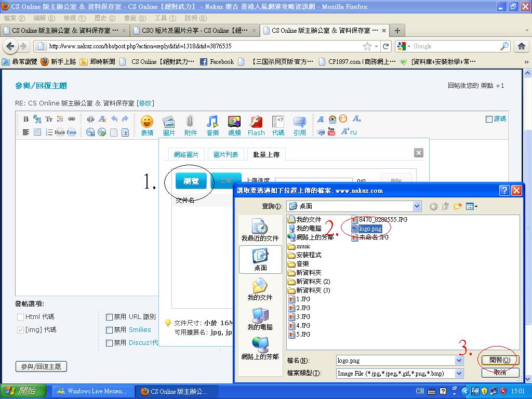This screenshot has width=532, height=399.
Task: Toggle the 源碼 source code checkbox
Action: click(489, 119)
